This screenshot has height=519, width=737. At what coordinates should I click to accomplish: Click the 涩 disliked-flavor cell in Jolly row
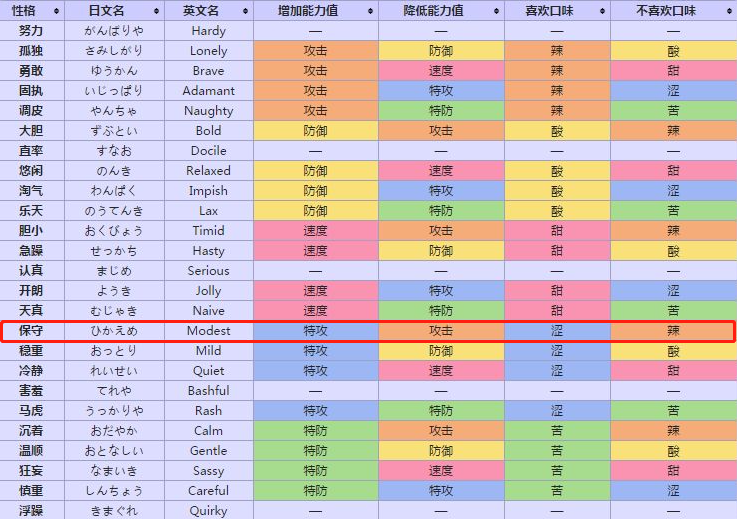pos(673,291)
